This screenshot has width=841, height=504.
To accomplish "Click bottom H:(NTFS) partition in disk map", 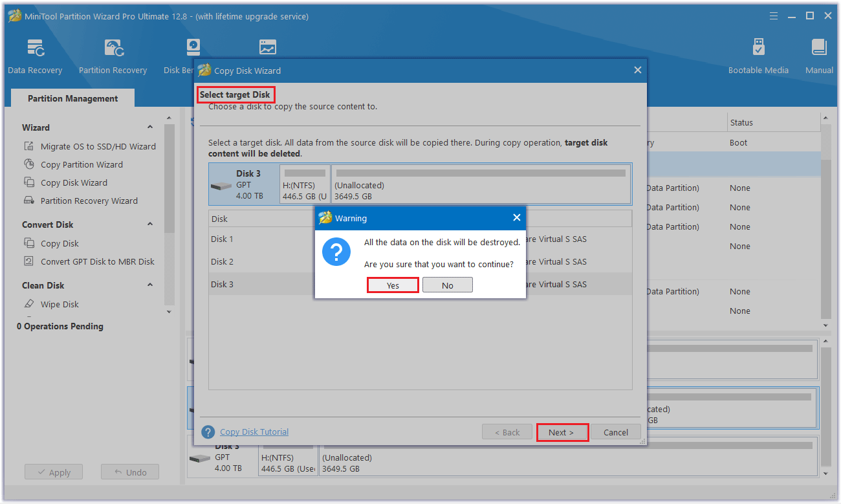I will (x=288, y=458).
